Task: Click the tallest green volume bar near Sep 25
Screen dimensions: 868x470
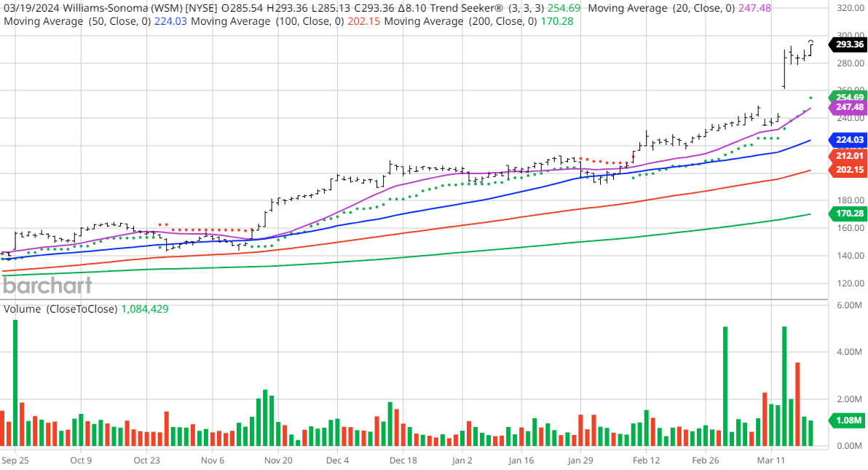Action: tap(15, 383)
